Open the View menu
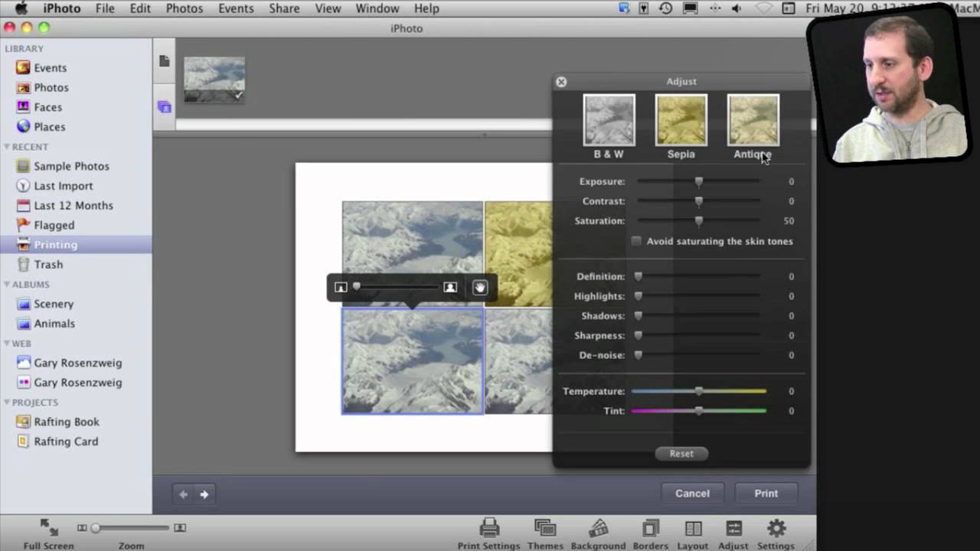The height and width of the screenshot is (551, 980). [x=328, y=8]
